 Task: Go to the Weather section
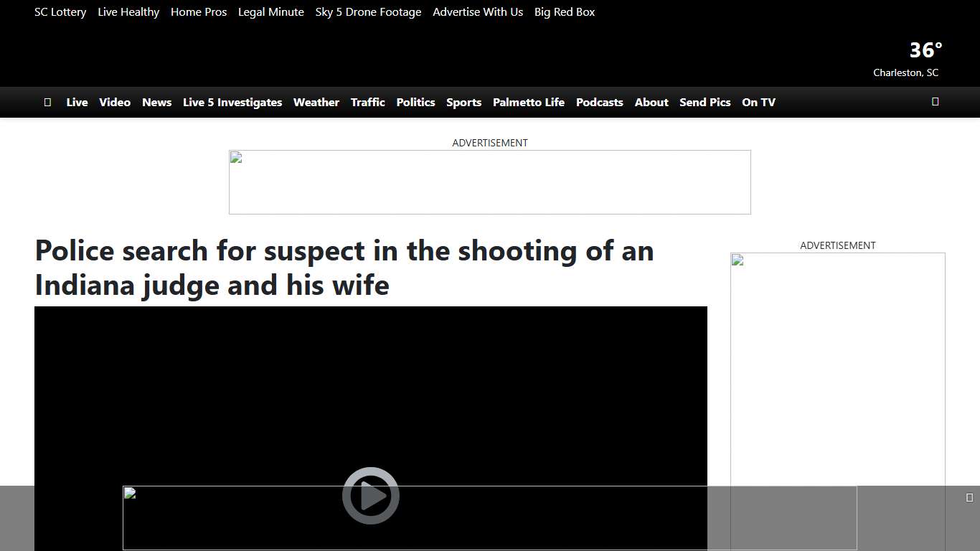pyautogui.click(x=316, y=102)
